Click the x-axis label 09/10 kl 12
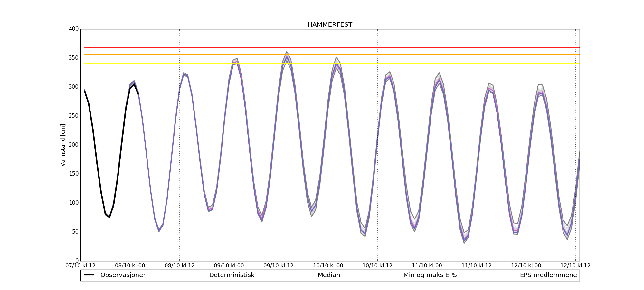The height and width of the screenshot is (290, 644). (279, 266)
